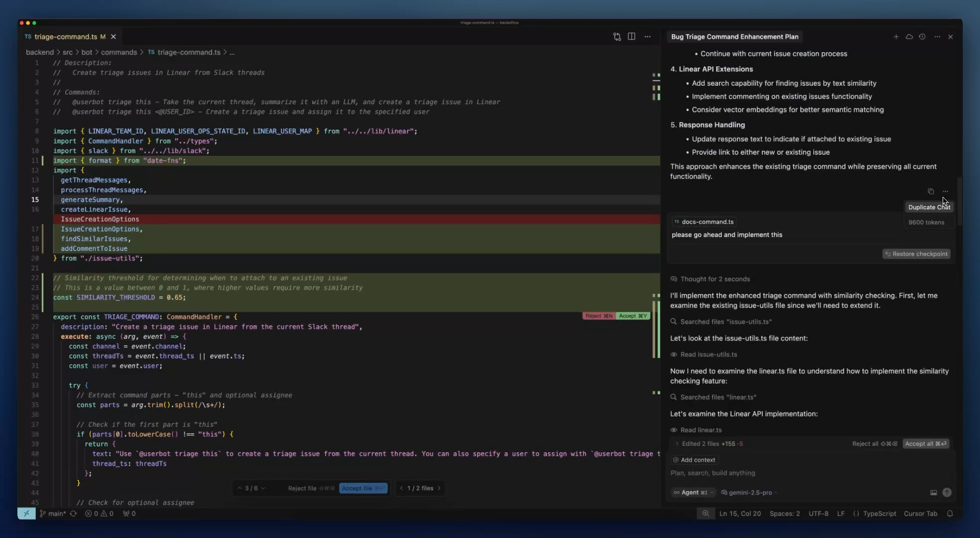Click the zoom magnifier in status bar
The width and height of the screenshot is (980, 538).
pyautogui.click(x=706, y=514)
